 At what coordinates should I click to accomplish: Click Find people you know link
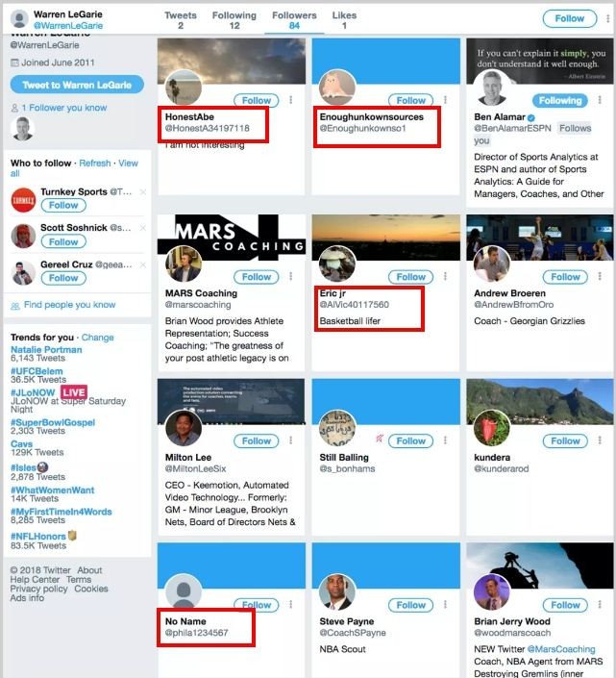[69, 305]
